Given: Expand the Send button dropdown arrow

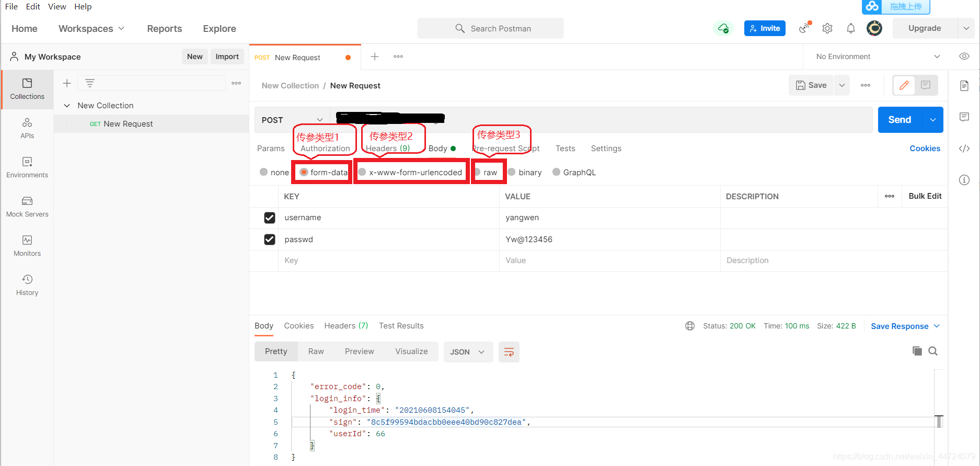Looking at the screenshot, I should tap(933, 120).
